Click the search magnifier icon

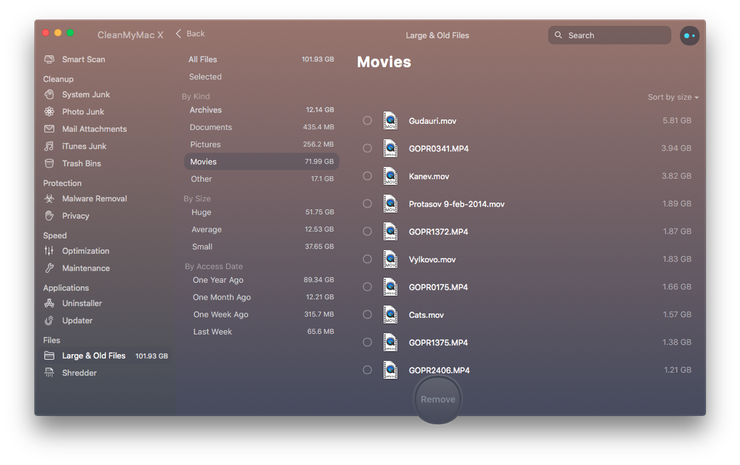(x=558, y=35)
